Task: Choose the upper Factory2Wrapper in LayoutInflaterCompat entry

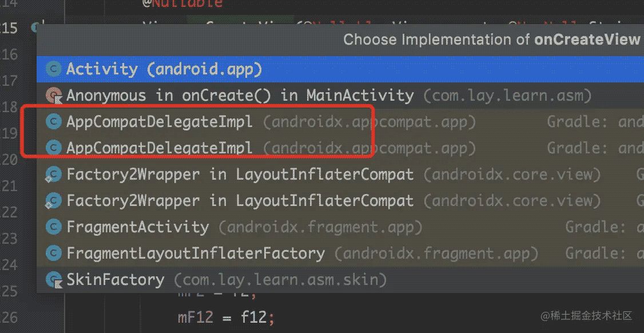Action: coord(240,175)
